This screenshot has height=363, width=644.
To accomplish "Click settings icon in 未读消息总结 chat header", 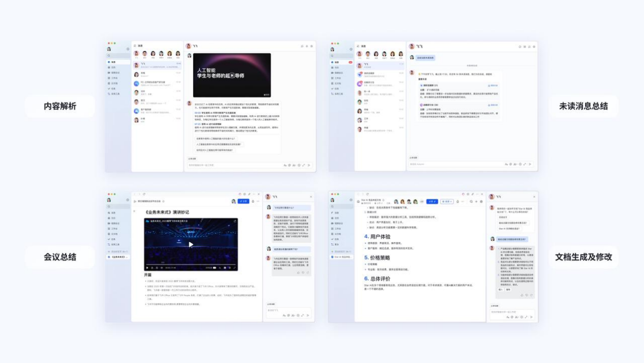I will [534, 46].
